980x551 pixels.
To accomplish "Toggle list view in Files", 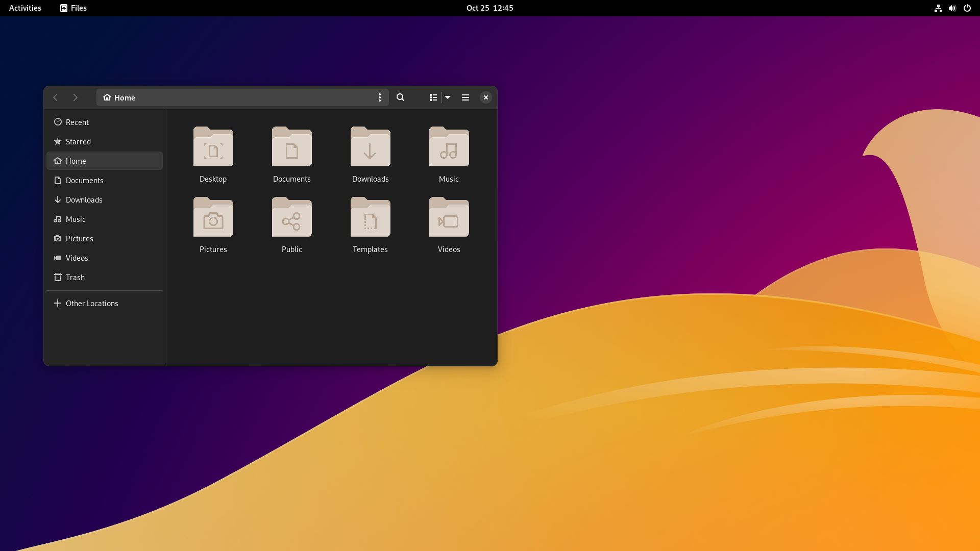I will (x=432, y=97).
